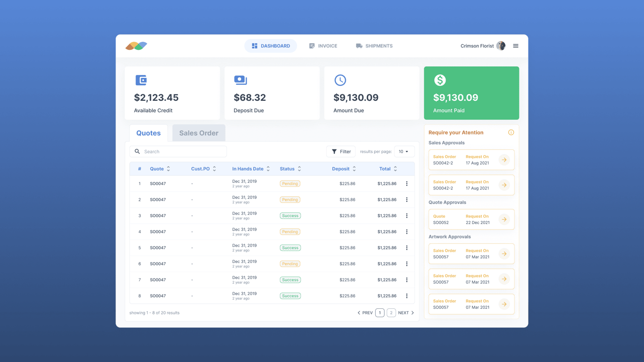This screenshot has height=362, width=644.
Task: Open the hamburger menu icon
Action: click(515, 46)
